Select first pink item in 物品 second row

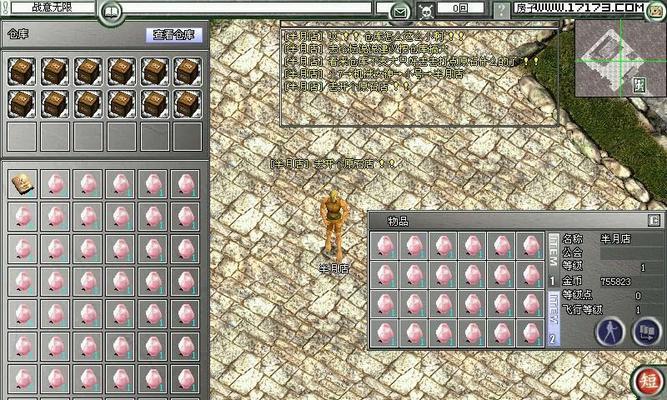click(385, 275)
